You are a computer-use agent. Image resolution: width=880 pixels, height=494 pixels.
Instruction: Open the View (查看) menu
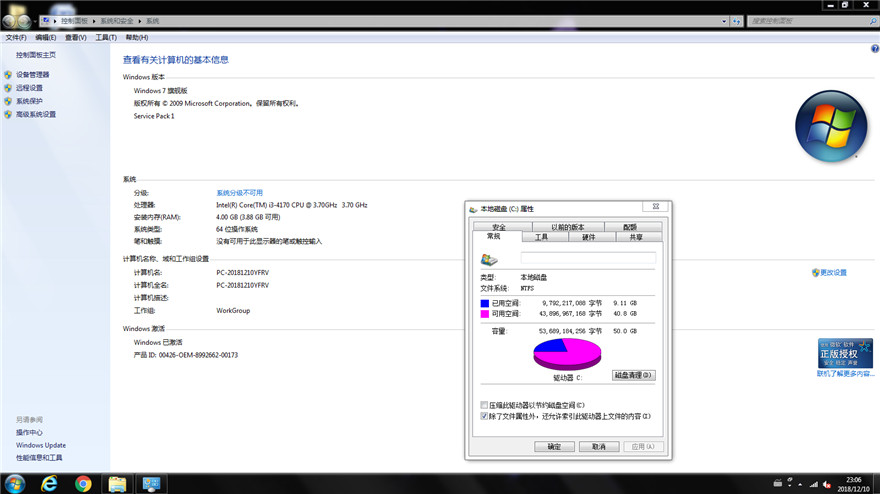point(75,38)
